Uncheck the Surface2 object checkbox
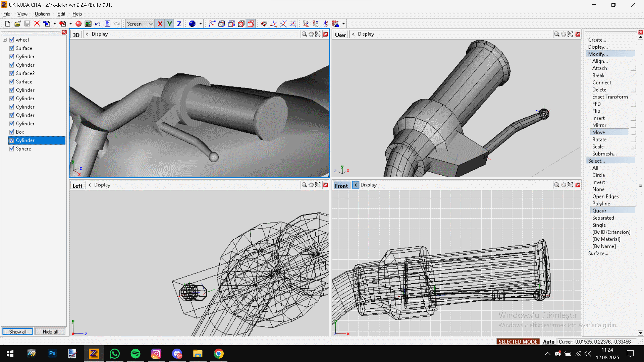The image size is (644, 362). click(x=12, y=73)
